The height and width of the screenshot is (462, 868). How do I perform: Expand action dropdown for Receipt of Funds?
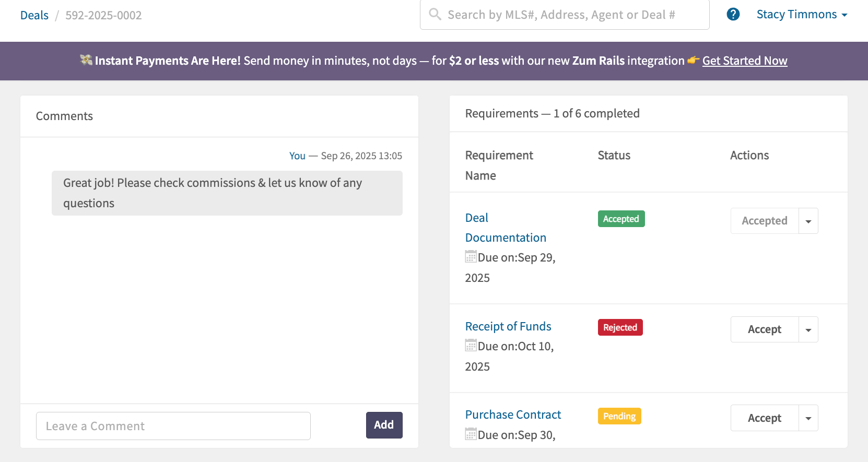[x=808, y=330]
